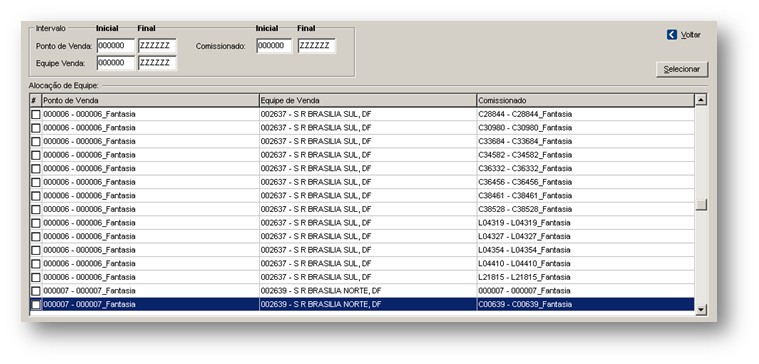This screenshot has height=364, width=759.
Task: Check the row with C38528 - C38528_Fantasia
Action: click(36, 210)
